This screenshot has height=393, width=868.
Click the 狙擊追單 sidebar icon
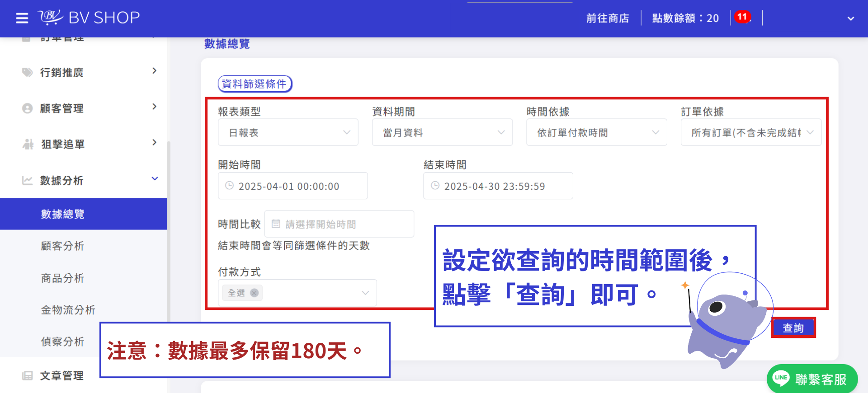click(28, 144)
